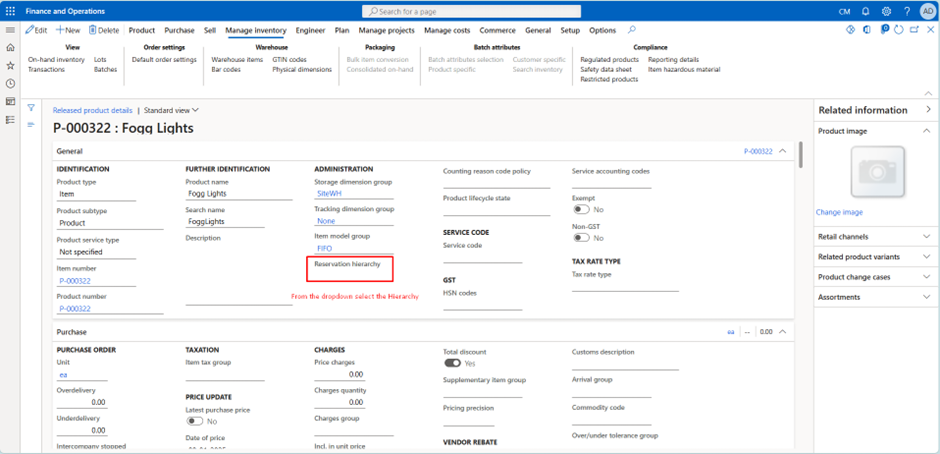Show the list view icon below filter

31,124
